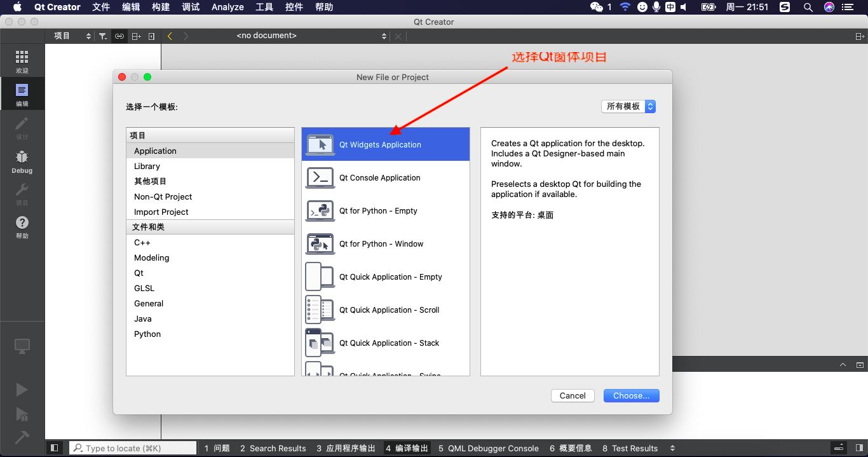Click the Cancel button
Viewport: 868px width, 457px height.
(573, 395)
